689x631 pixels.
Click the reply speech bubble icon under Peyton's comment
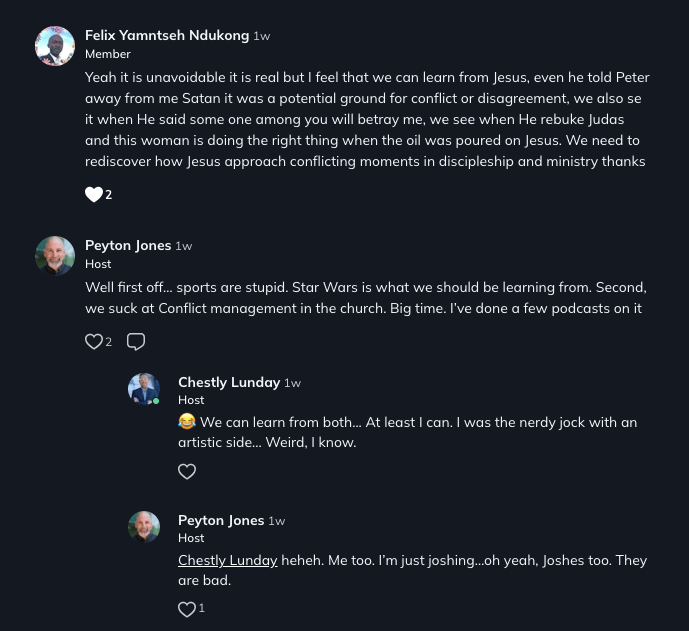136,342
